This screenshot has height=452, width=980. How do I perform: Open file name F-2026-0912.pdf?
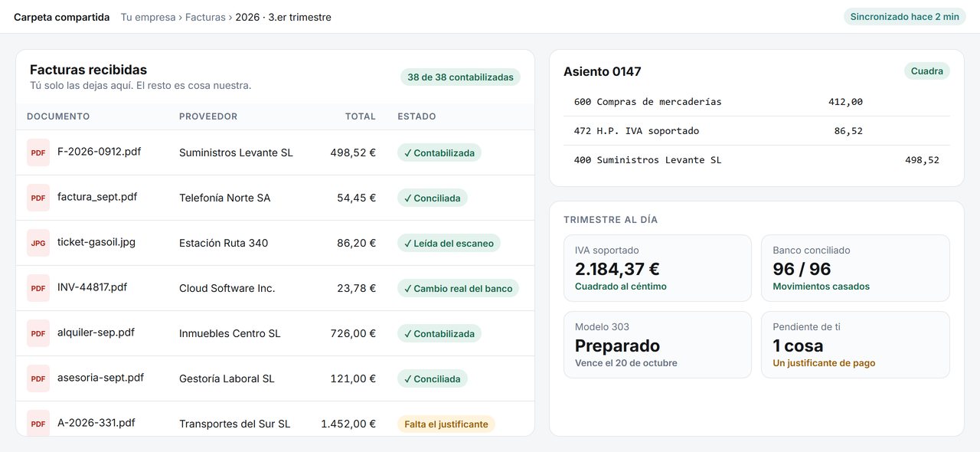click(x=100, y=151)
